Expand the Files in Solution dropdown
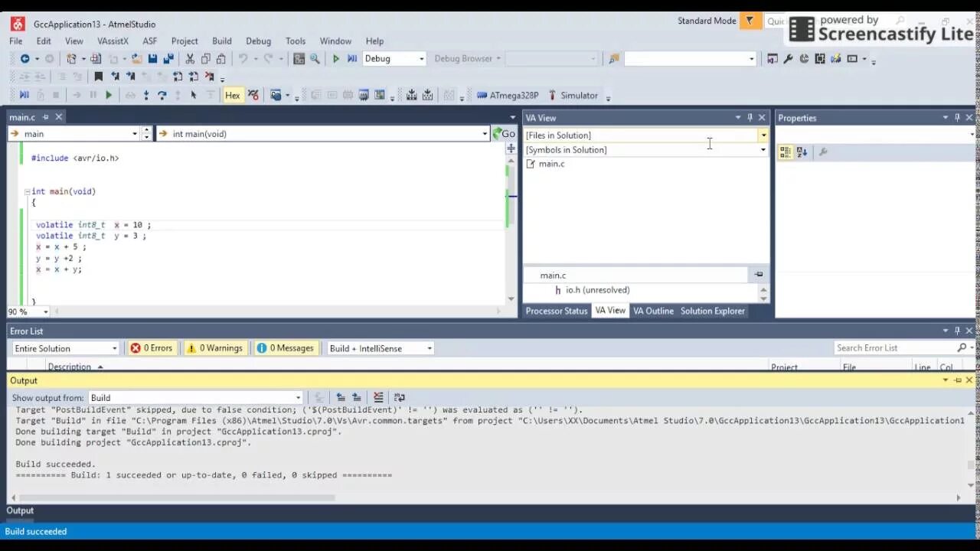Viewport: 980px width, 551px height. tap(763, 135)
